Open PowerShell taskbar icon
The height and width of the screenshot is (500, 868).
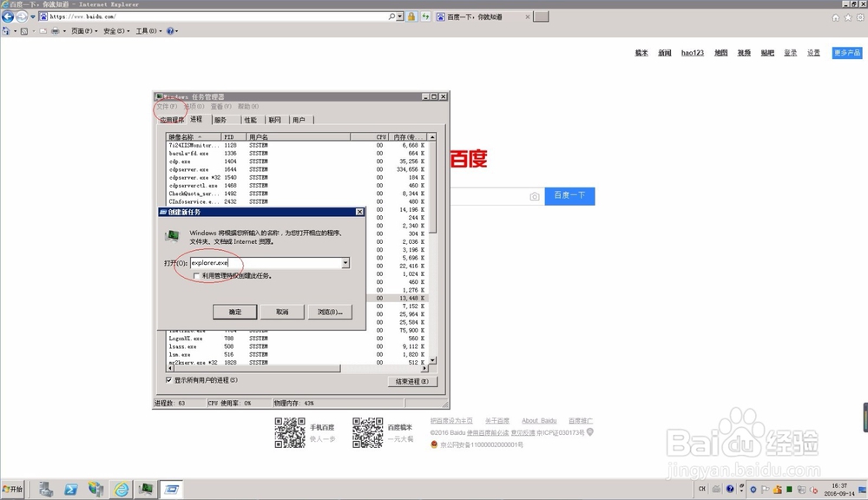point(71,490)
